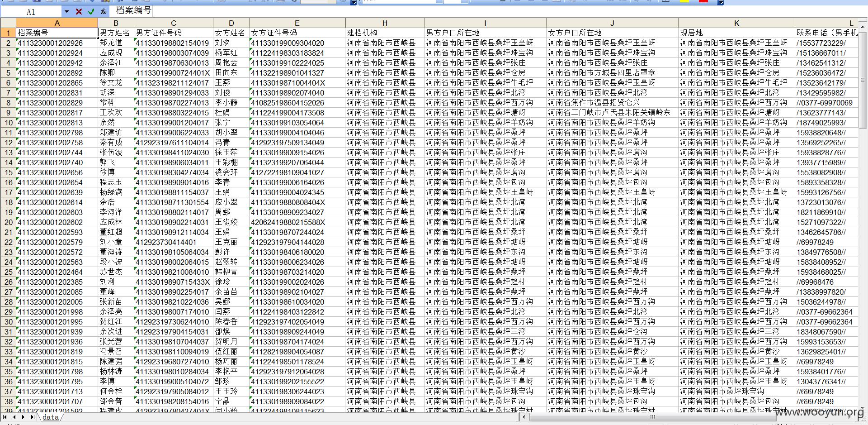Select name cell 徐文龙
Image resolution: width=868 pixels, height=425 pixels.
click(116, 83)
